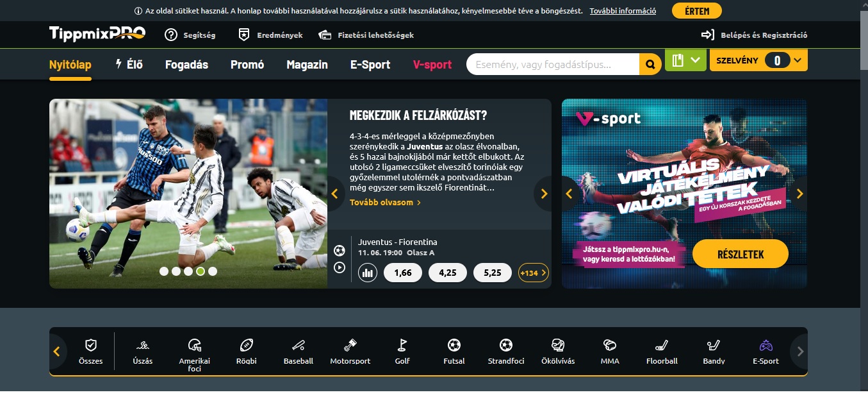Select the Motorsport piston icon
This screenshot has height=397, width=868.
(350, 345)
